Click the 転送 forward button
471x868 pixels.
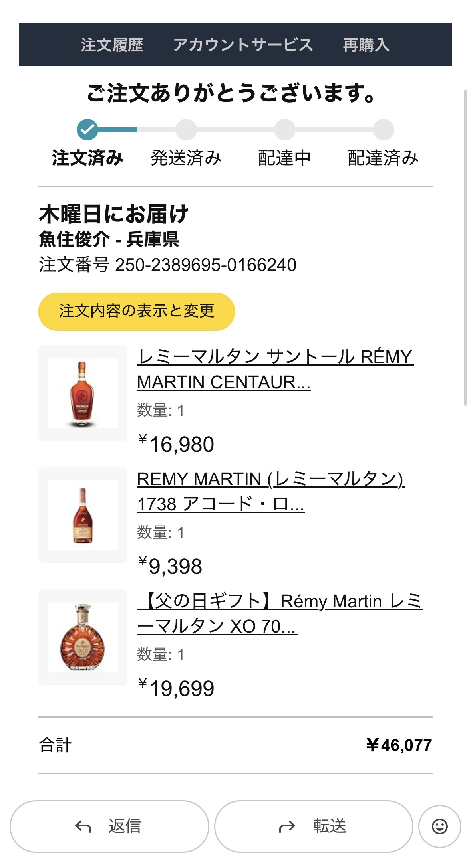click(314, 826)
